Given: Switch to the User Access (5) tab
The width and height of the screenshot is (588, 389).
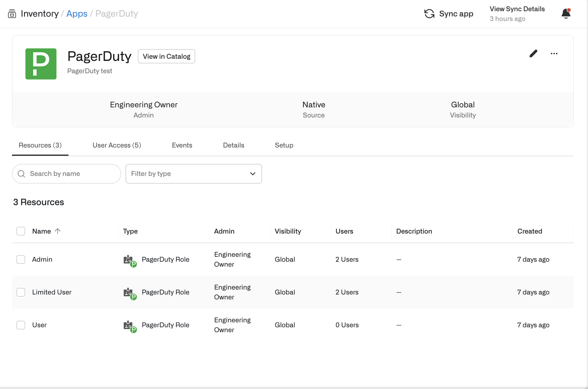Looking at the screenshot, I should click(117, 145).
